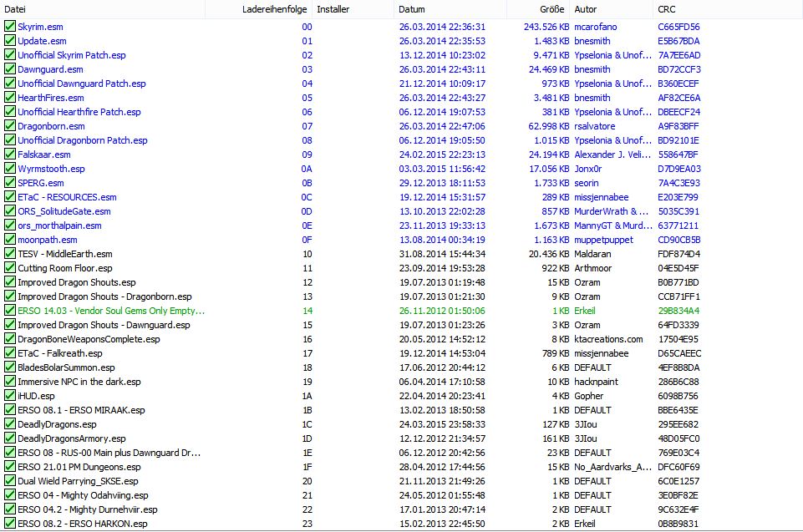Screen dimensions: 803x532
Task: Toggle the SPERG.esm checkbox
Action: [10, 183]
